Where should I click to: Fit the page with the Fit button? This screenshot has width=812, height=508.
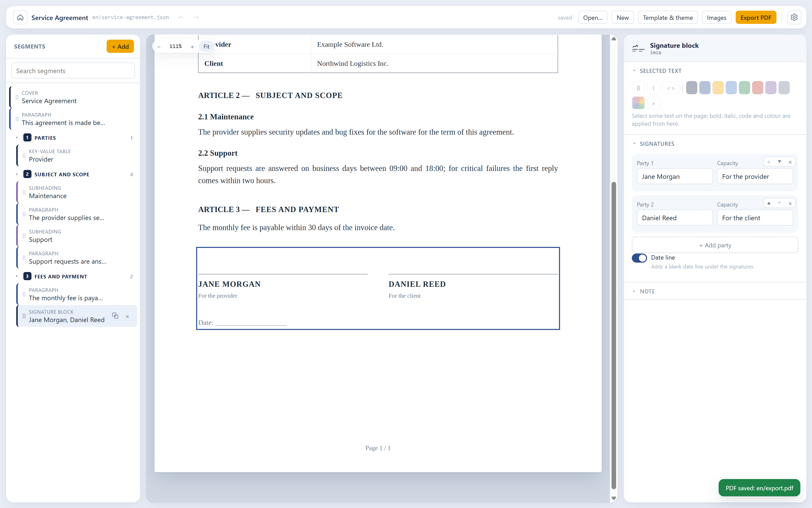click(206, 47)
